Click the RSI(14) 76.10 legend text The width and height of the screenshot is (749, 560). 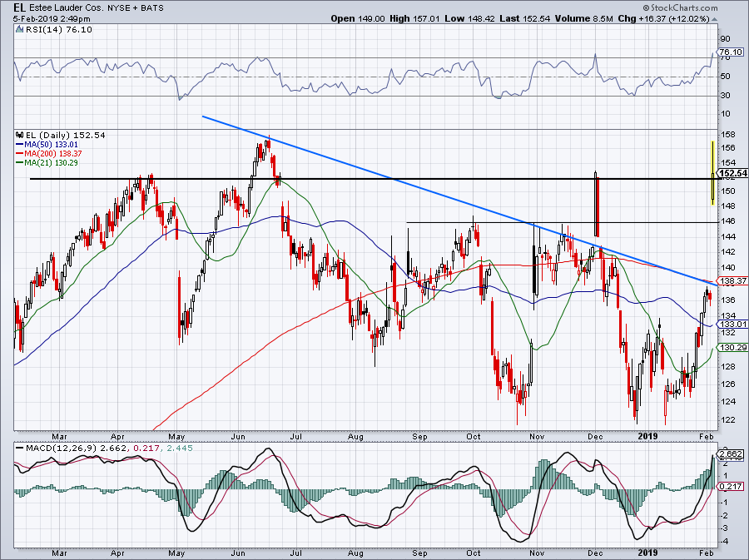click(59, 30)
